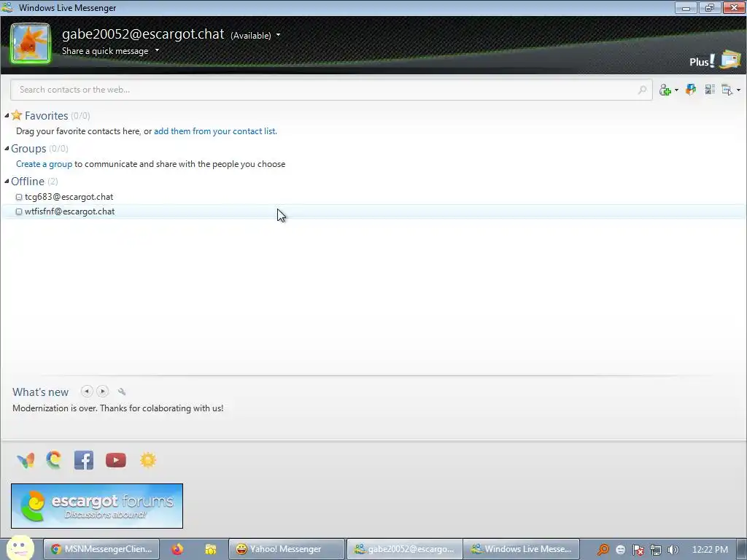
Task: Click the contact list layout icon
Action: [710, 89]
